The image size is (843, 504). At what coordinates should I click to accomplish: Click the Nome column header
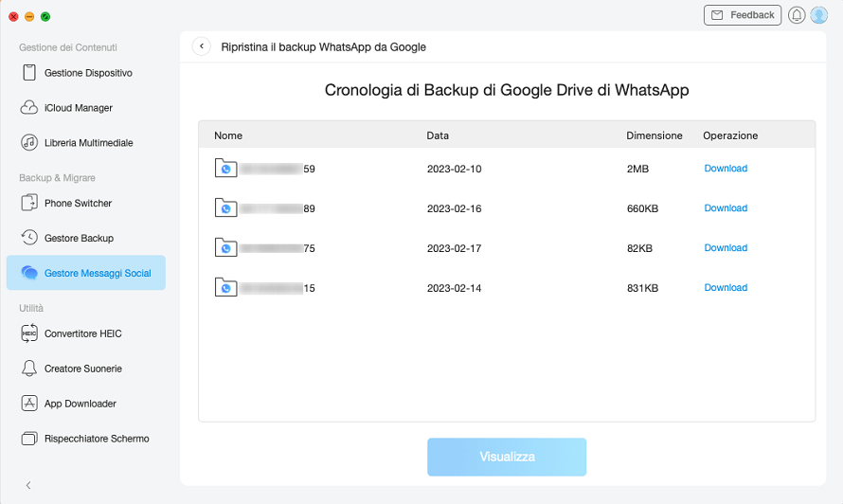228,135
